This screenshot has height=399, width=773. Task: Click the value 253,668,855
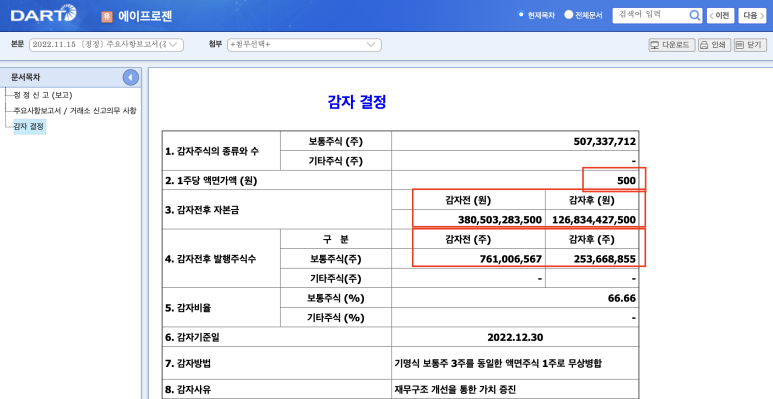click(x=605, y=259)
